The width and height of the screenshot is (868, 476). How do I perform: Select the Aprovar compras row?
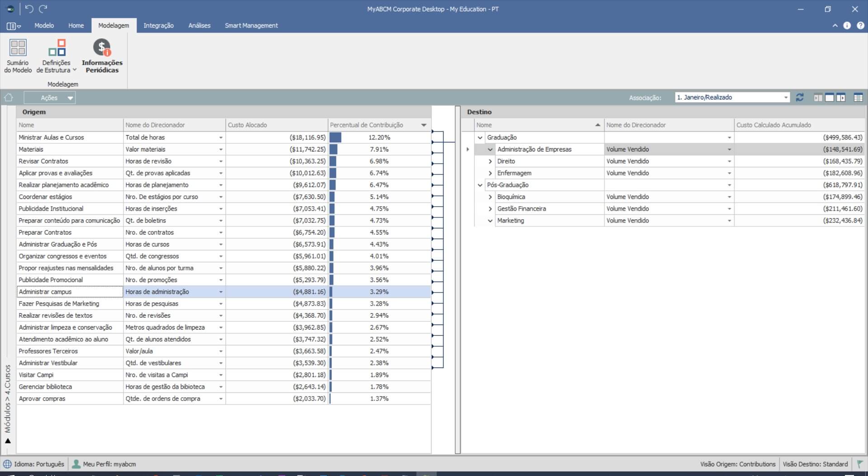[224, 399]
